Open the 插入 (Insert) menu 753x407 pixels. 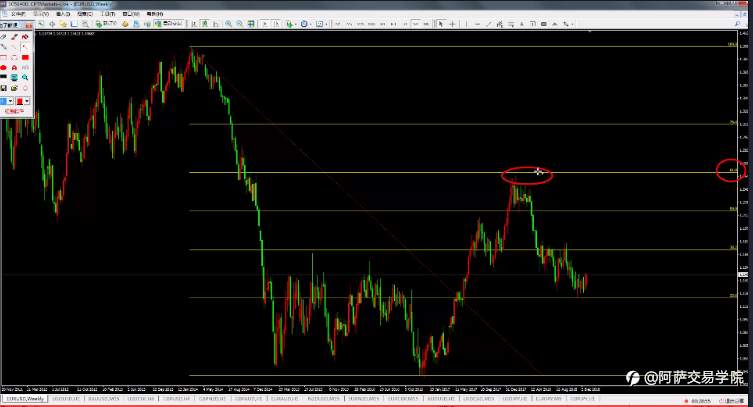63,14
